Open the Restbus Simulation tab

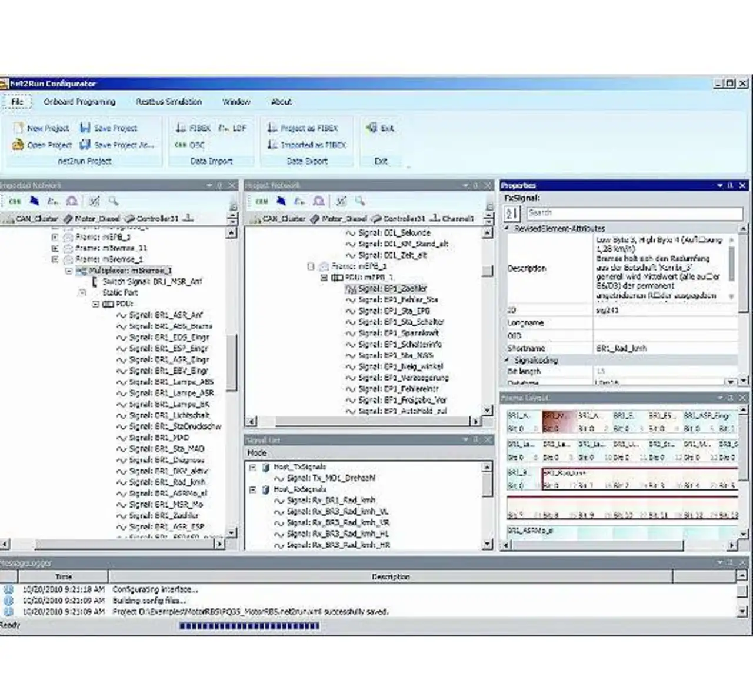click(169, 102)
